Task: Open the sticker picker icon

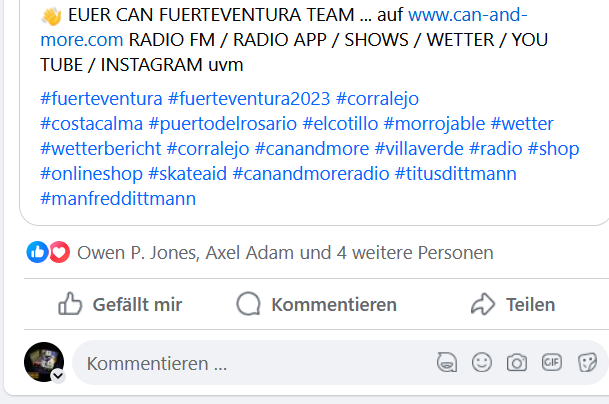Action: coord(587,362)
